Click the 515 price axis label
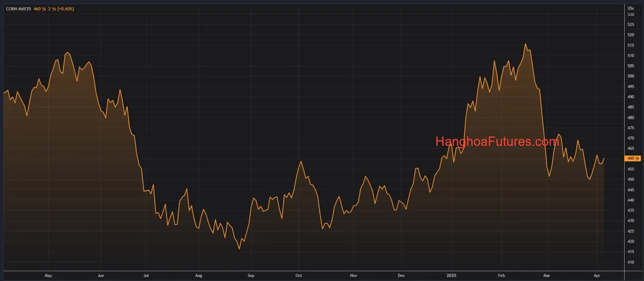 [631, 45]
